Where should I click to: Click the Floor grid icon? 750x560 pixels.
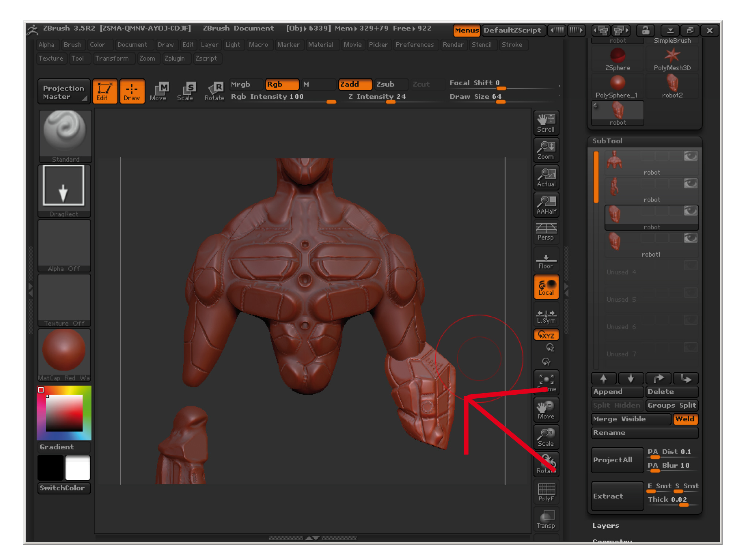pyautogui.click(x=546, y=260)
